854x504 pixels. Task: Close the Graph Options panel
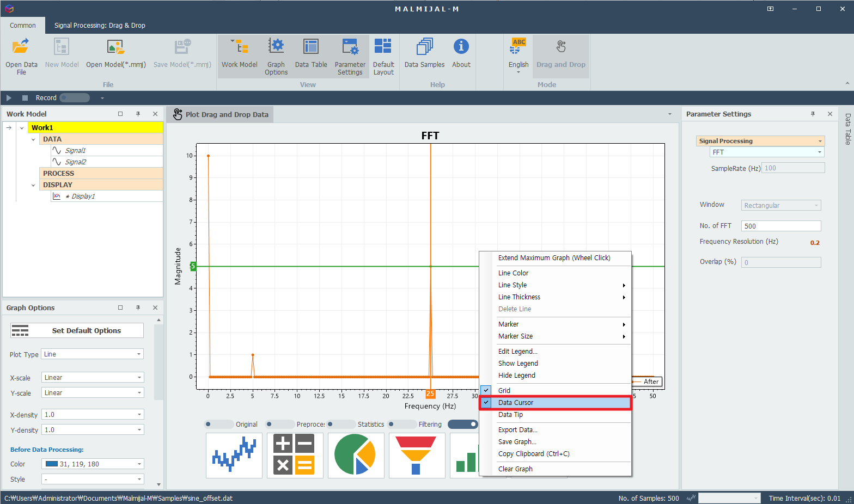click(x=155, y=308)
